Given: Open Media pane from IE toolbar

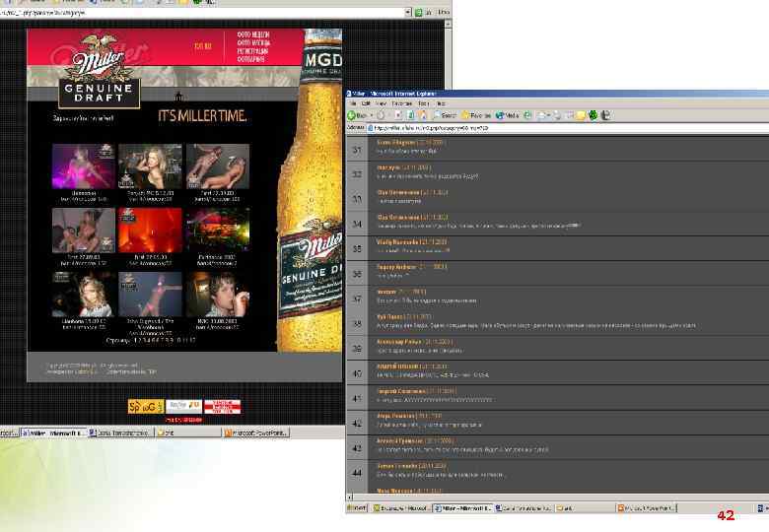Looking at the screenshot, I should tap(507, 115).
